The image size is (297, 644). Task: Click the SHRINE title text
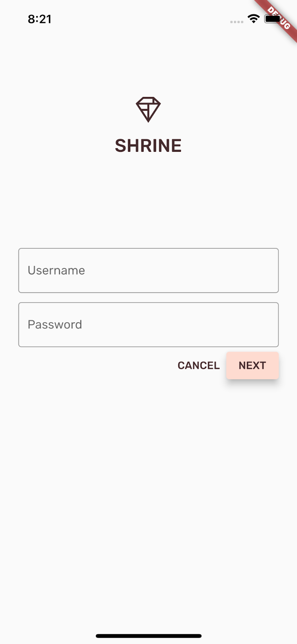[148, 146]
